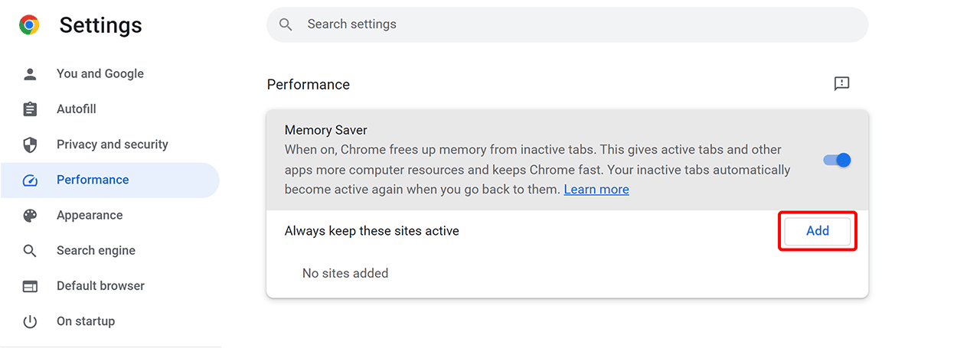The image size is (980, 348).
Task: Click the person icon beside You and Google
Action: [x=30, y=74]
